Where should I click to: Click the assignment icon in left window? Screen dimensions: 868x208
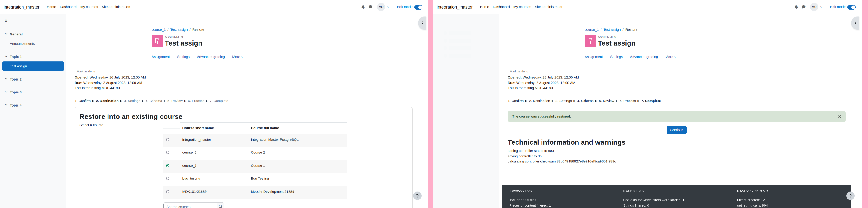[157, 41]
